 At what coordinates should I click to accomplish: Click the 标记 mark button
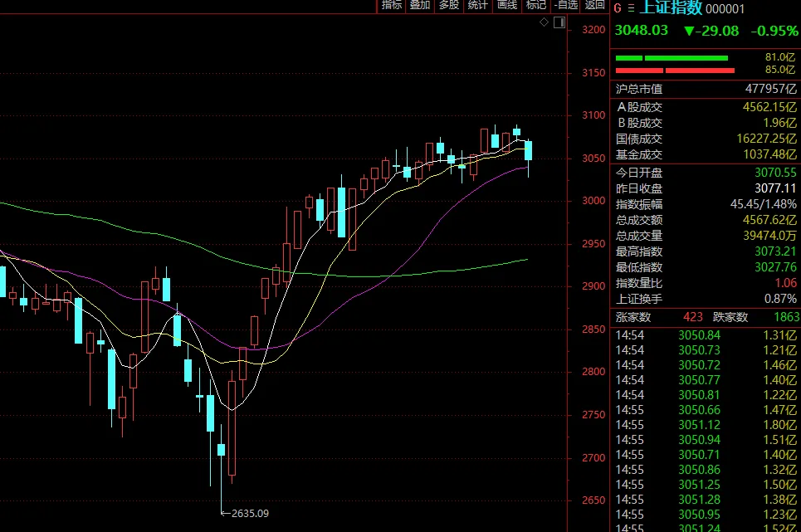tap(536, 5)
